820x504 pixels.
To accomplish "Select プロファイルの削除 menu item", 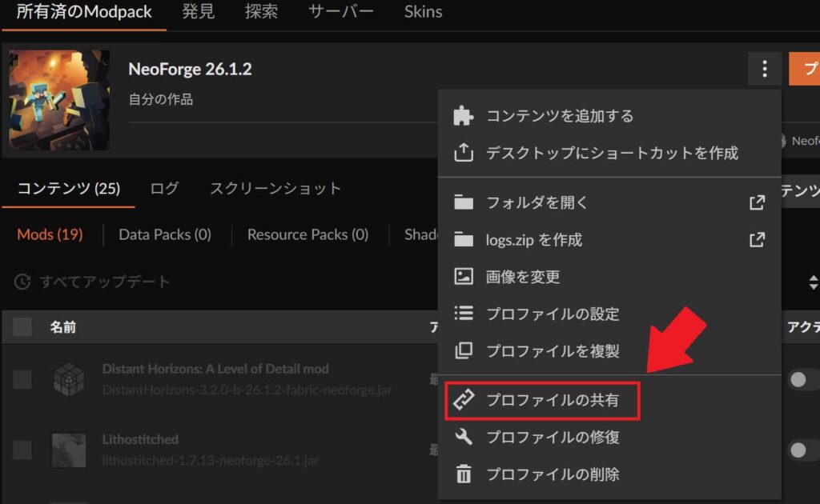I will (609, 474).
